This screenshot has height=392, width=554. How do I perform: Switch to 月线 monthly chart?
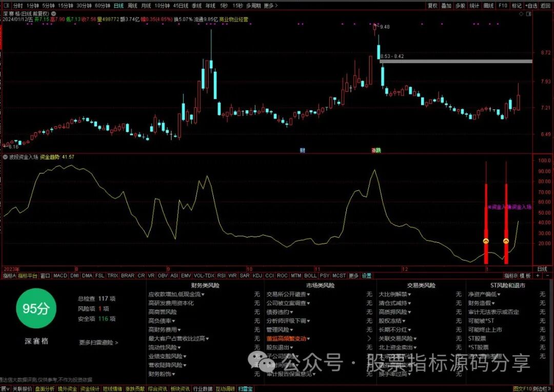(146, 6)
